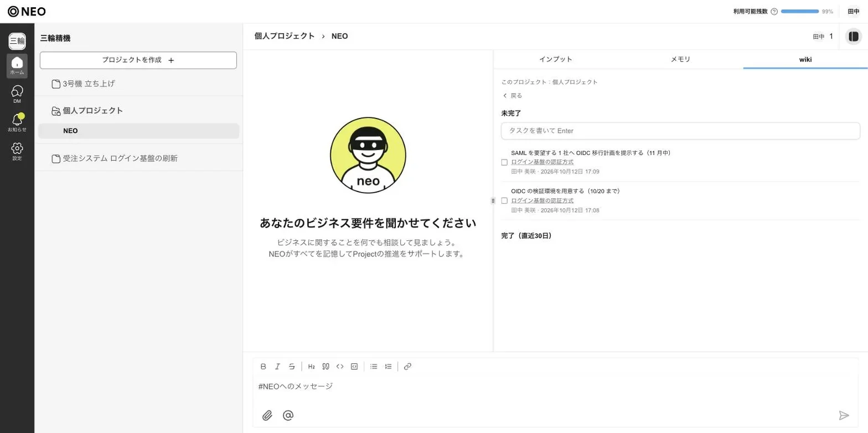Image resolution: width=868 pixels, height=433 pixels.
Task: Click the プロジェクトを作成 button
Action: [138, 60]
